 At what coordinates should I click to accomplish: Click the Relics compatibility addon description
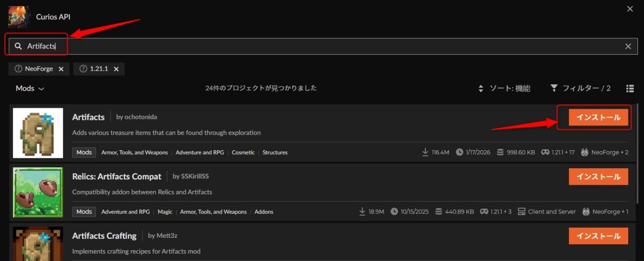(142, 192)
